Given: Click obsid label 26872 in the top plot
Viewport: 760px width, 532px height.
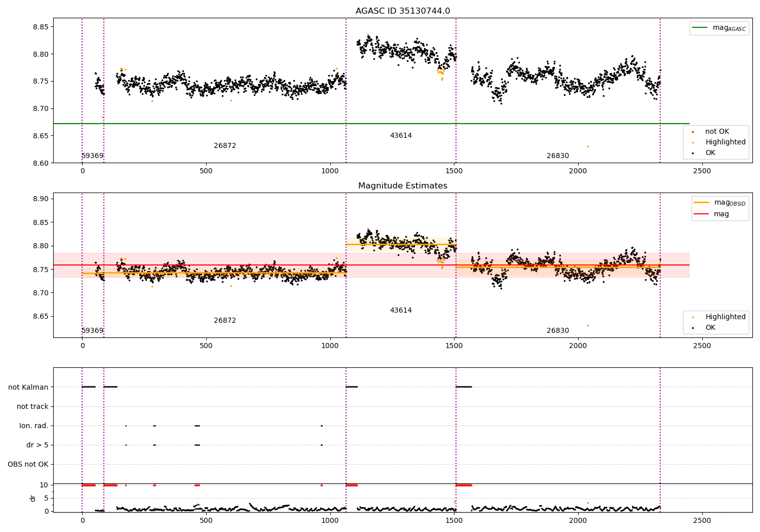Looking at the screenshot, I should click(x=225, y=146).
